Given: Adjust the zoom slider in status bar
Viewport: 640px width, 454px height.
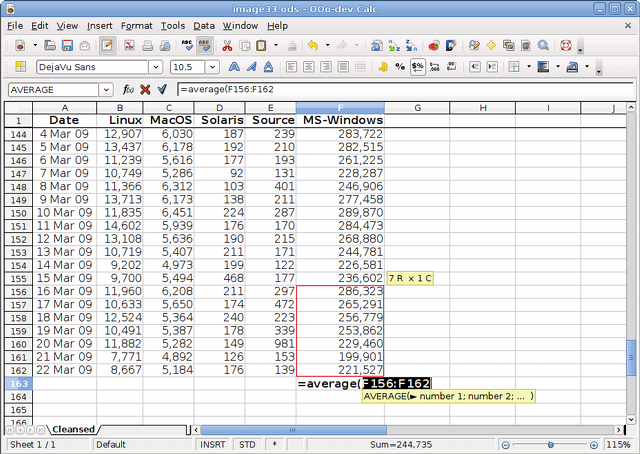Looking at the screenshot, I should [x=553, y=444].
